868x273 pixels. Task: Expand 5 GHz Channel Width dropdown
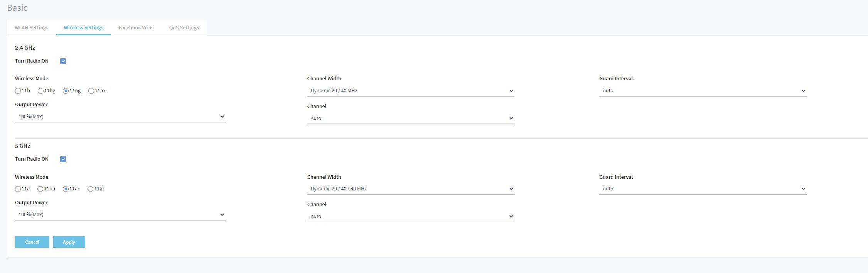(411, 189)
